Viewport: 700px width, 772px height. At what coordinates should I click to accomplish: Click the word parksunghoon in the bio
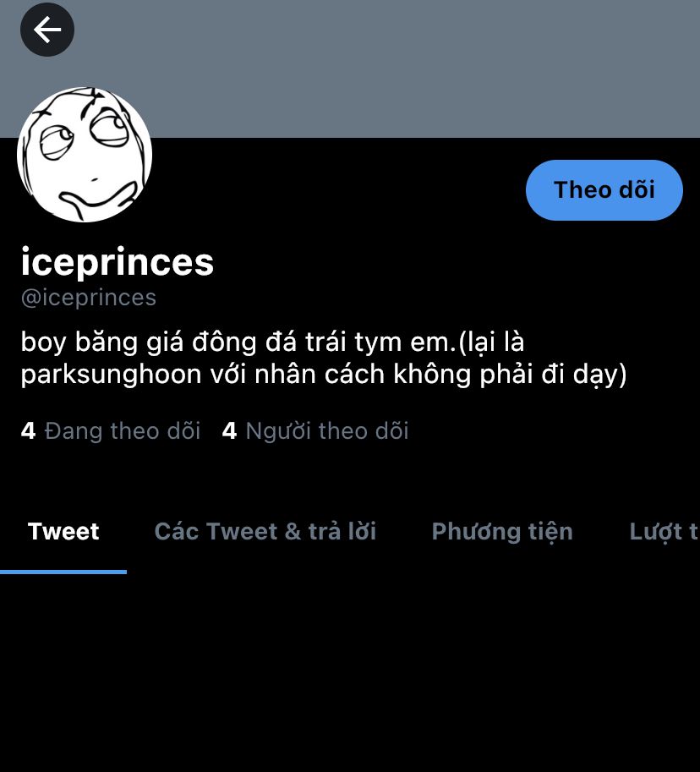click(x=112, y=375)
